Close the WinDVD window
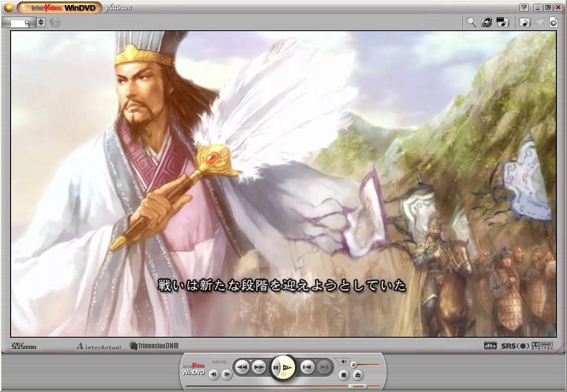 (x=558, y=8)
